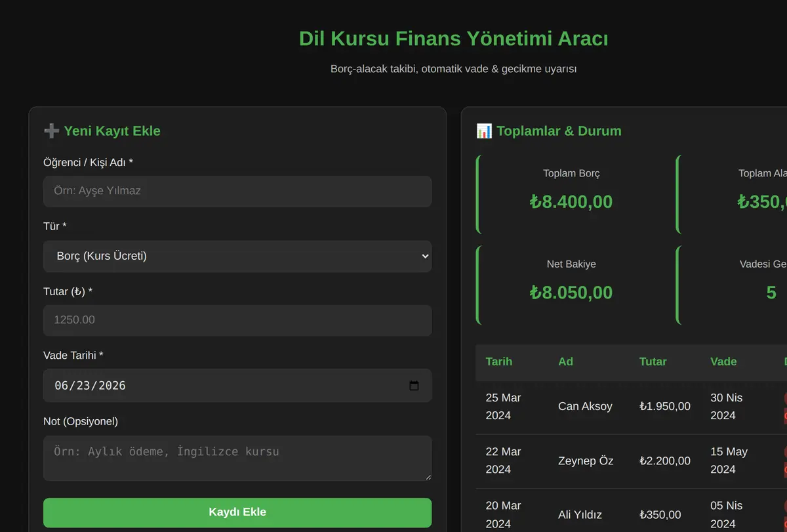Click the 22 Mar 2024 date cell

503,460
